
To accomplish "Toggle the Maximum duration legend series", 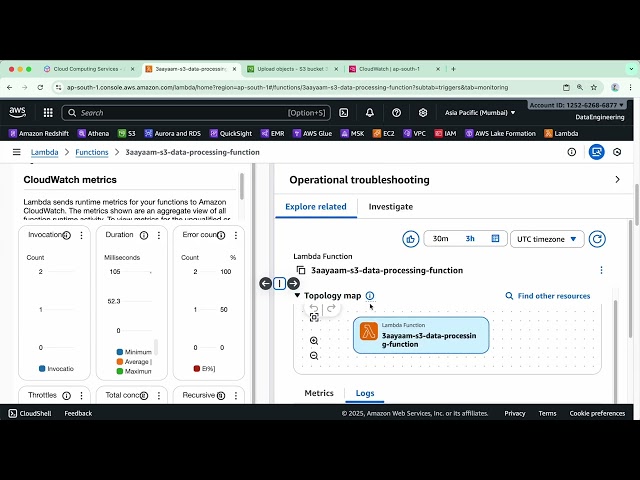I will [x=134, y=371].
